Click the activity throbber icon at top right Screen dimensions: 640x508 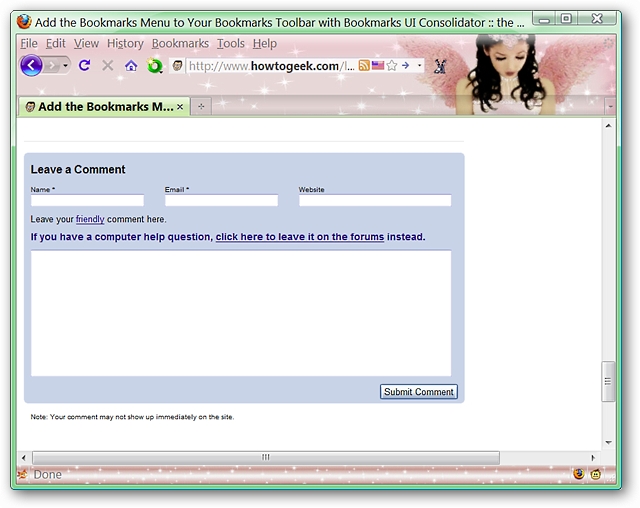point(609,43)
